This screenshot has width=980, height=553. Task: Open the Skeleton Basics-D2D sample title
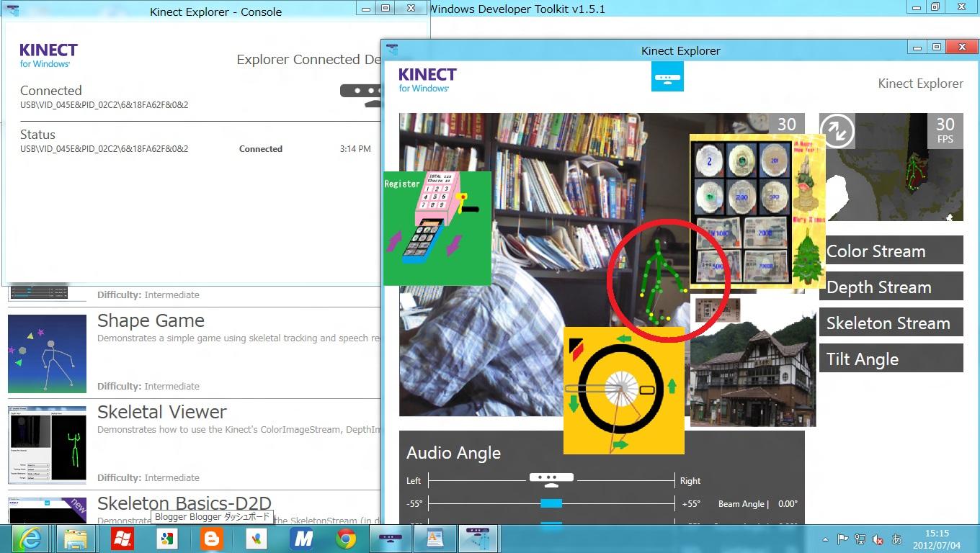(184, 503)
